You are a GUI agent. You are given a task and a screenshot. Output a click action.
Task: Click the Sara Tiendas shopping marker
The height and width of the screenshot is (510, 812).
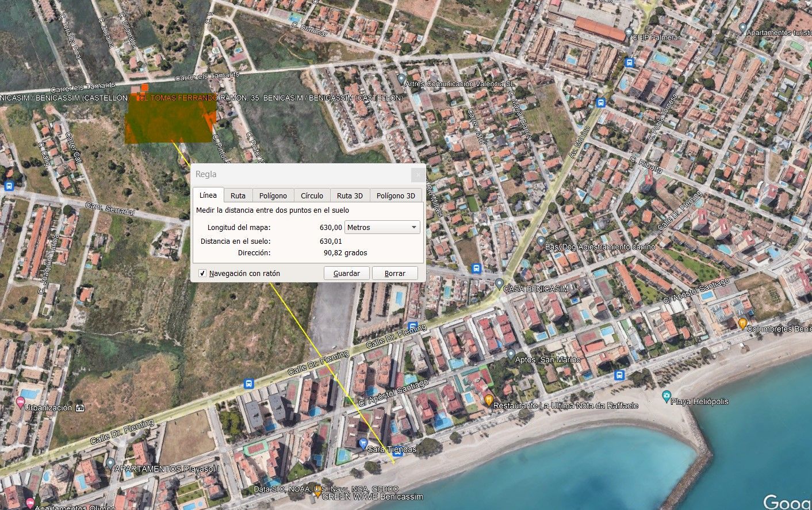point(362,443)
